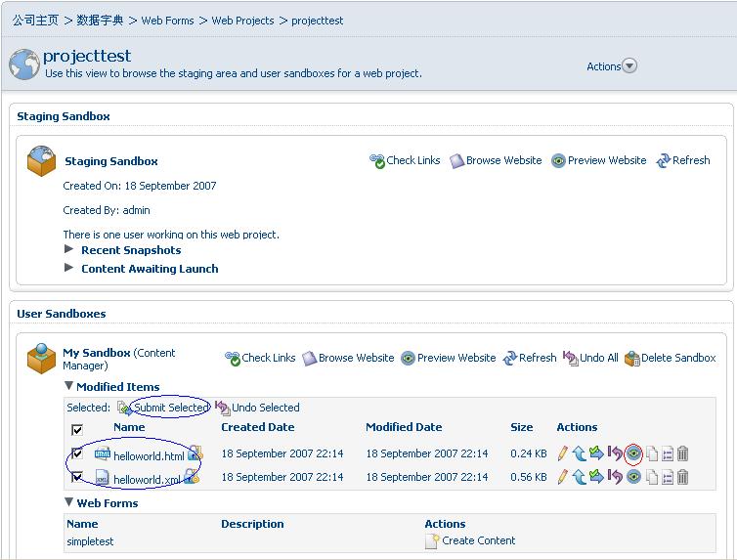Viewport: 737px width, 560px height.
Task: Go to 公司主页 breadcrumb
Action: tap(36, 21)
